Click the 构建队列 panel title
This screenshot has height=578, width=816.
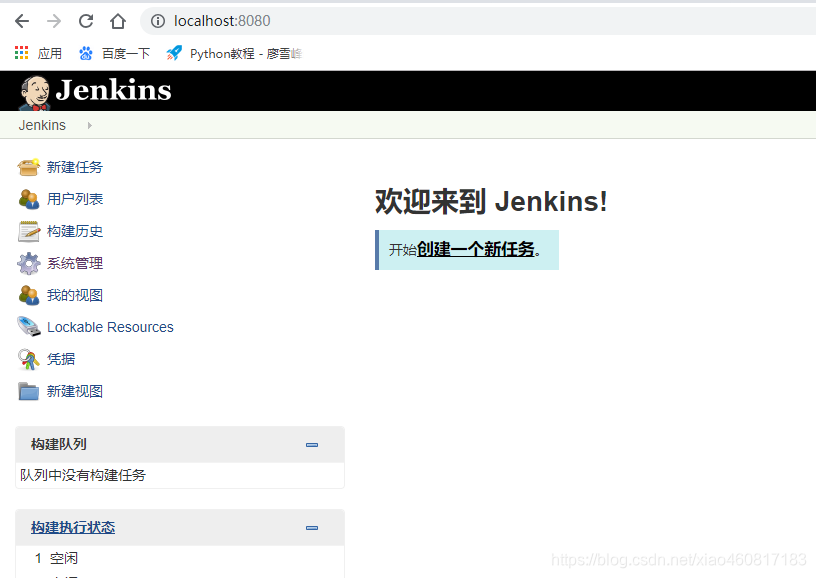pyautogui.click(x=59, y=444)
